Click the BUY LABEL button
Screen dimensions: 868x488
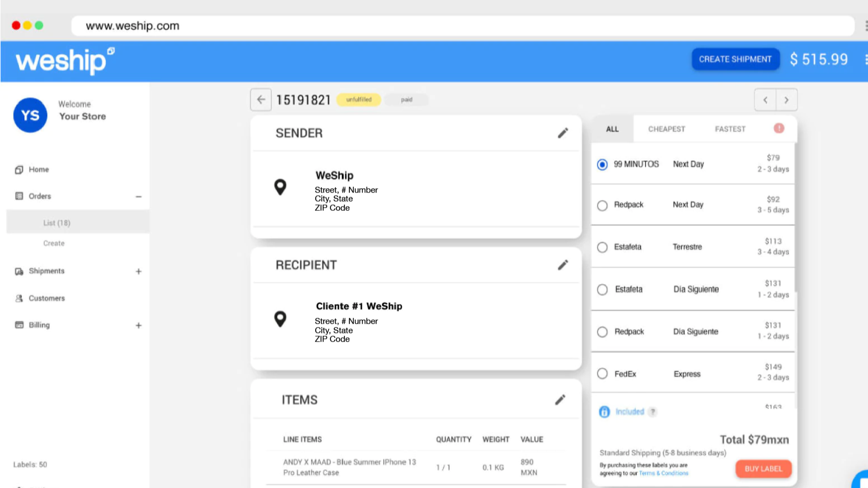coord(763,468)
